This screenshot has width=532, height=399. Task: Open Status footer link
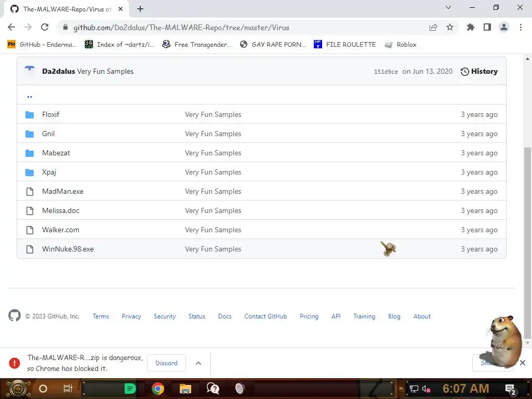[197, 316]
